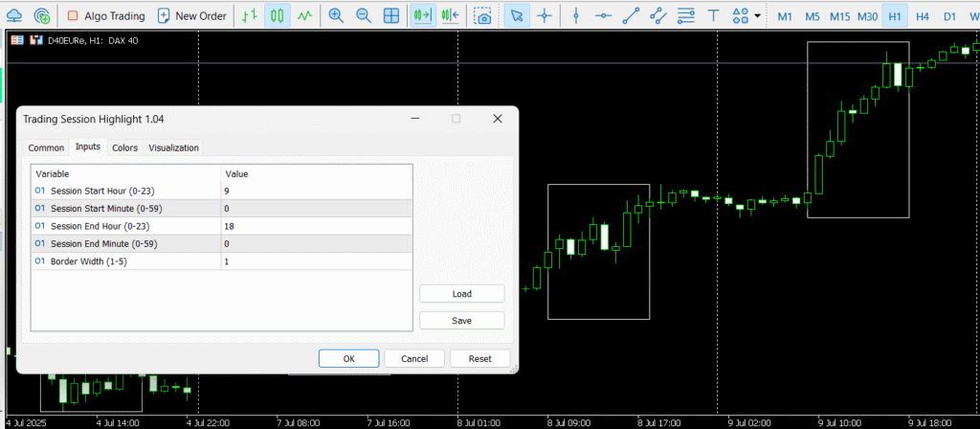
Task: Zoom in on the chart
Action: click(336, 16)
